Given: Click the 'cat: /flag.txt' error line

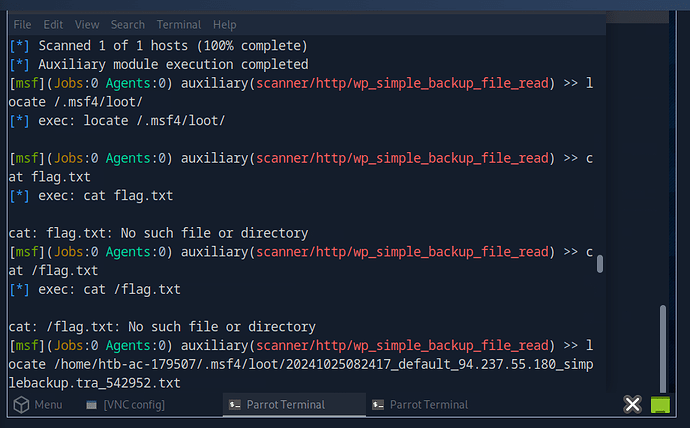Looking at the screenshot, I should pos(162,326).
